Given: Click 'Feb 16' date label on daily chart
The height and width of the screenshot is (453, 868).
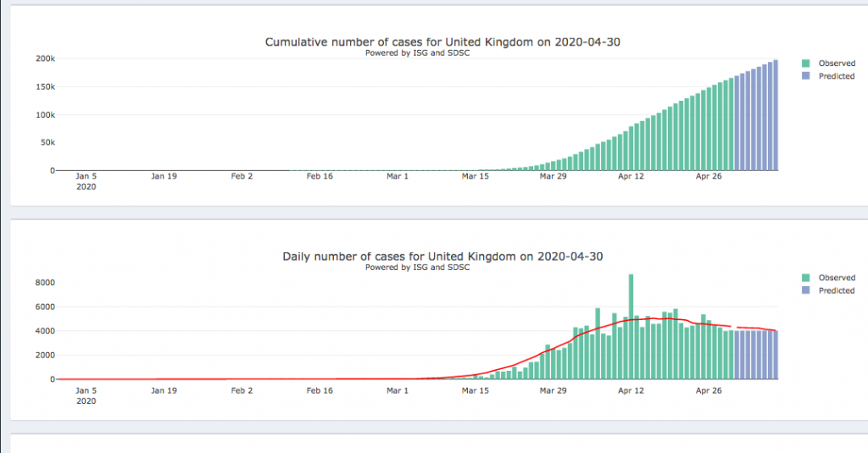Looking at the screenshot, I should (320, 391).
